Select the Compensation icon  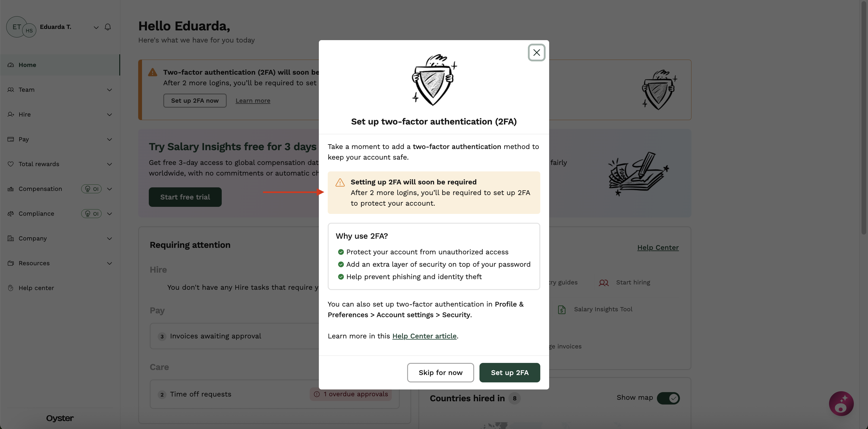point(11,189)
